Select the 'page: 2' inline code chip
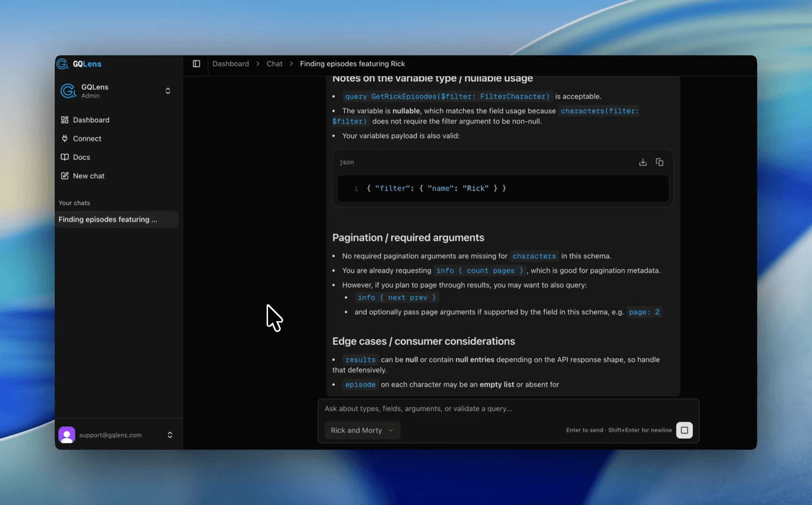 point(644,312)
